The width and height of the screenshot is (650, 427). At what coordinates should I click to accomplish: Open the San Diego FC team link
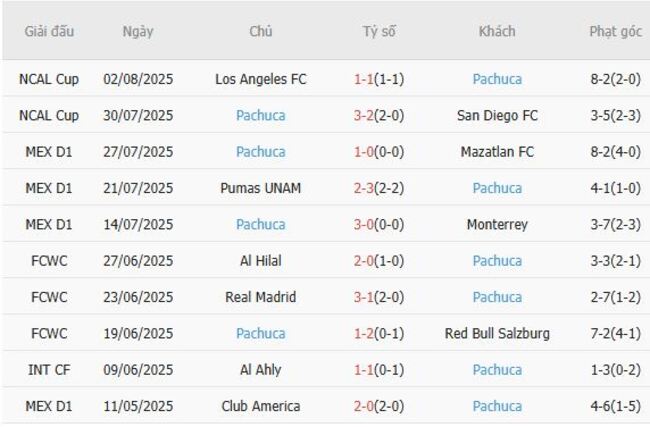[497, 116]
